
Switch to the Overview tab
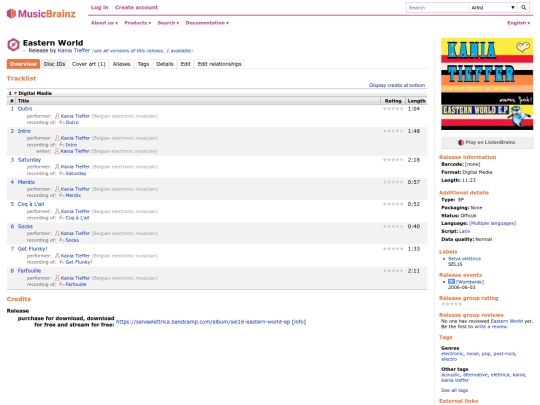23,64
